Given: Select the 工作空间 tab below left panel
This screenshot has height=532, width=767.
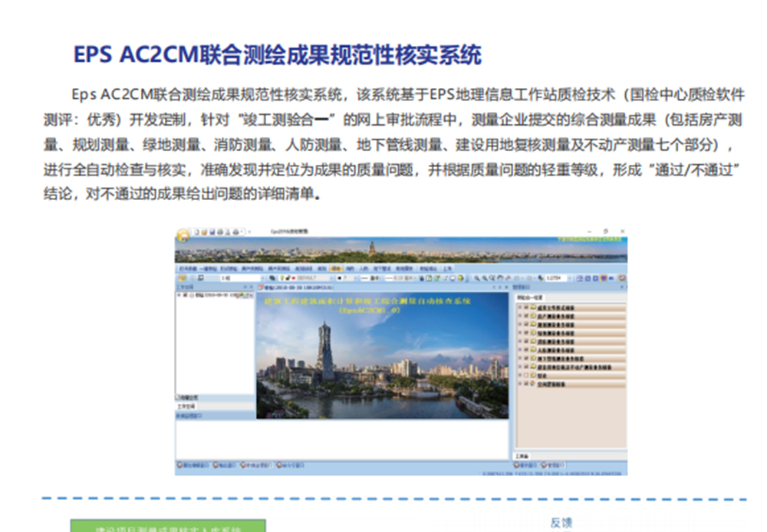Looking at the screenshot, I should point(186,406).
